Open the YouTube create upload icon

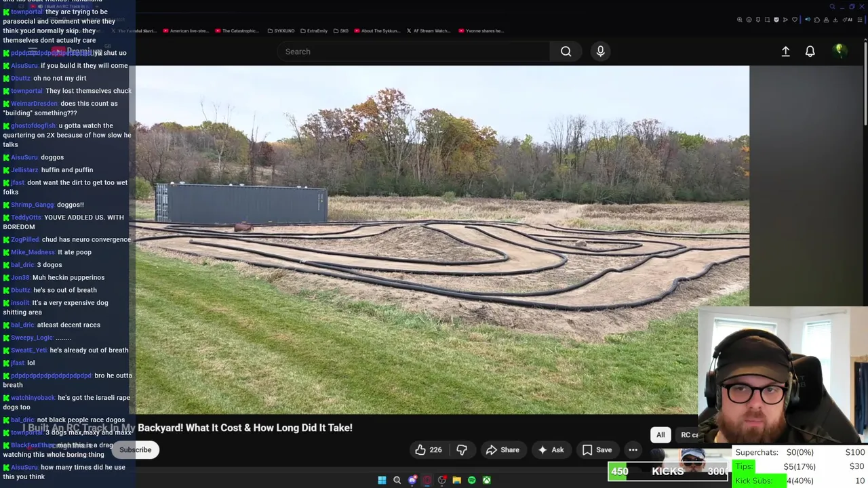point(785,52)
